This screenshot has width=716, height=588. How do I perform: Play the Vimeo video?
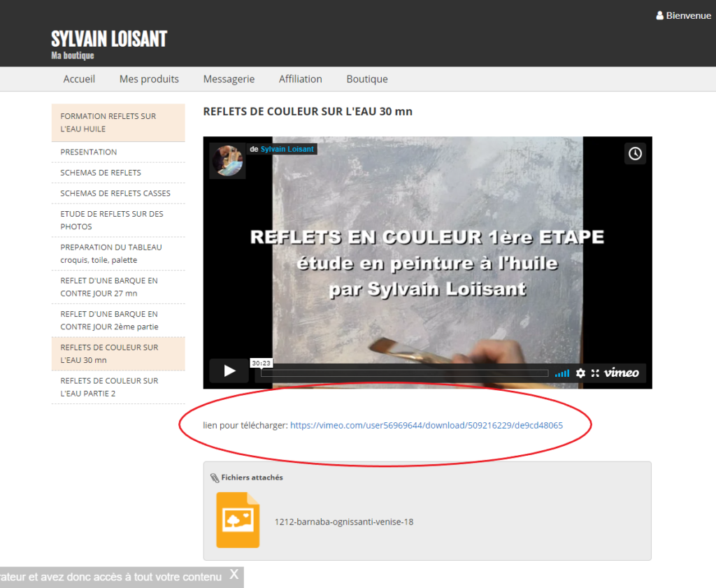point(229,371)
